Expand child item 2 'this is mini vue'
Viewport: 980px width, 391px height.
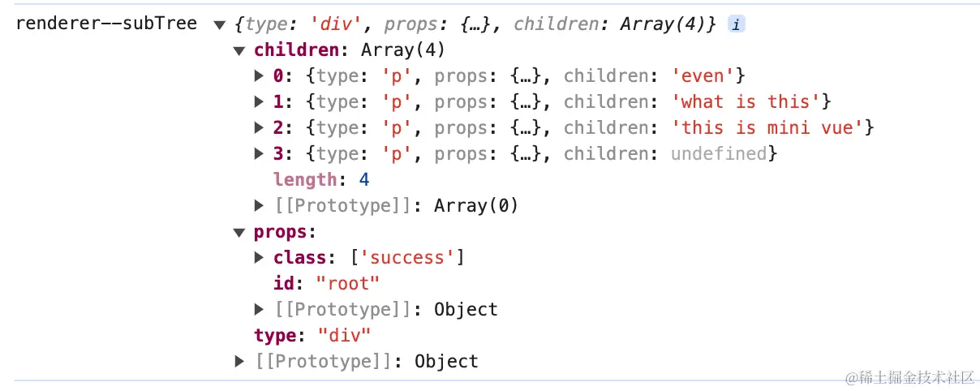(259, 128)
